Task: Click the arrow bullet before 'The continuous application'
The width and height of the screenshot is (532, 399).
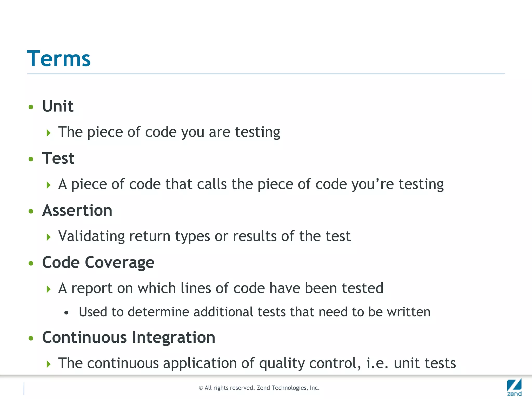Action: [49, 364]
